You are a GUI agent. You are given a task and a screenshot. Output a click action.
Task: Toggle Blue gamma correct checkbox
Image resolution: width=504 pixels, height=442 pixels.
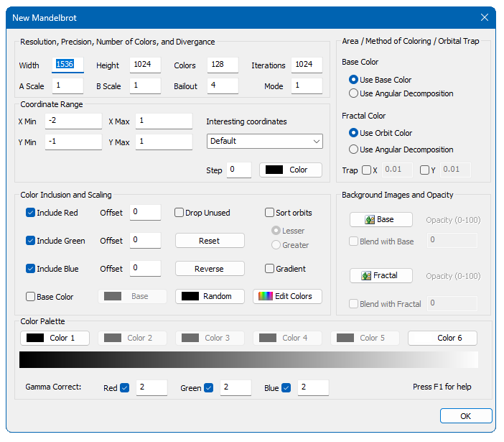point(286,388)
